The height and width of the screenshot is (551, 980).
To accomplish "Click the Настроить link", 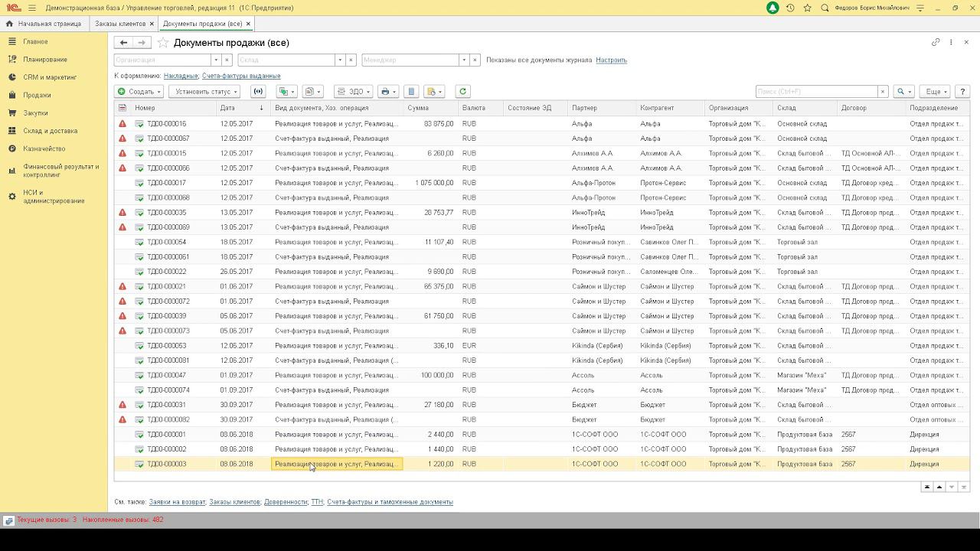I will (611, 60).
